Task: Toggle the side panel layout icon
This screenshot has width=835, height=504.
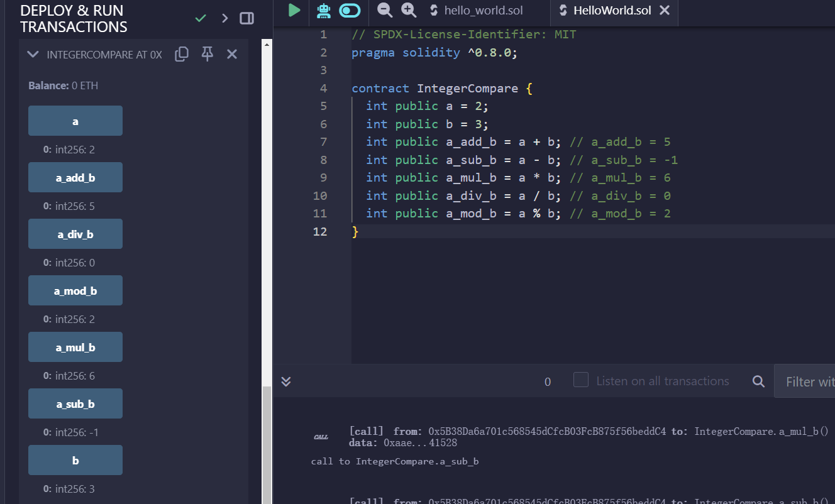Action: coord(247,18)
